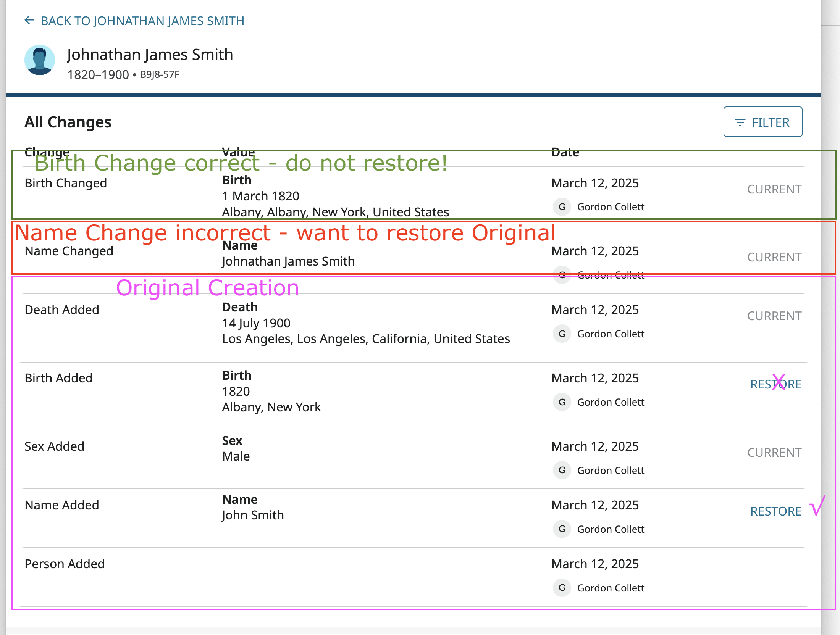The image size is (840, 635).
Task: Open Gordon Collett from the Birth Changed row
Action: pyautogui.click(x=611, y=206)
